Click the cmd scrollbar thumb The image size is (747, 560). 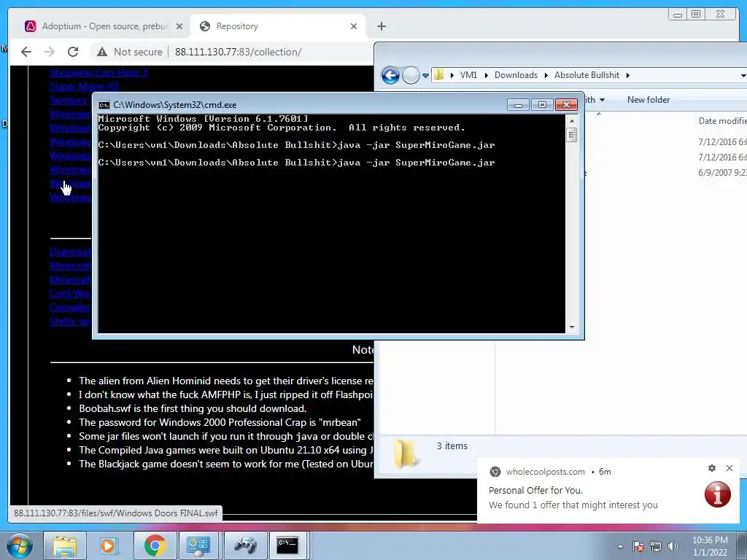(572, 135)
